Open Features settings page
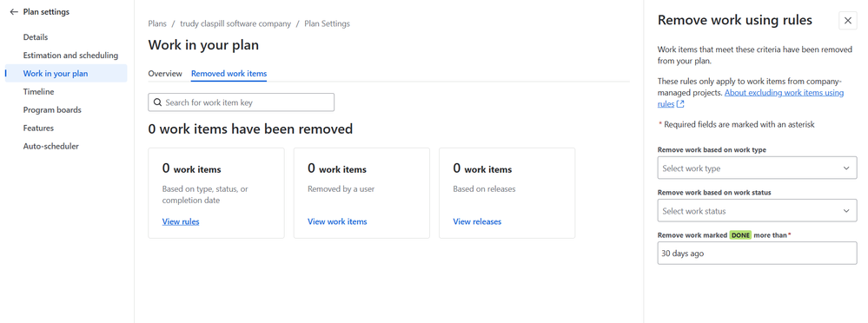Viewport: 868px width, 323px height. (38, 129)
